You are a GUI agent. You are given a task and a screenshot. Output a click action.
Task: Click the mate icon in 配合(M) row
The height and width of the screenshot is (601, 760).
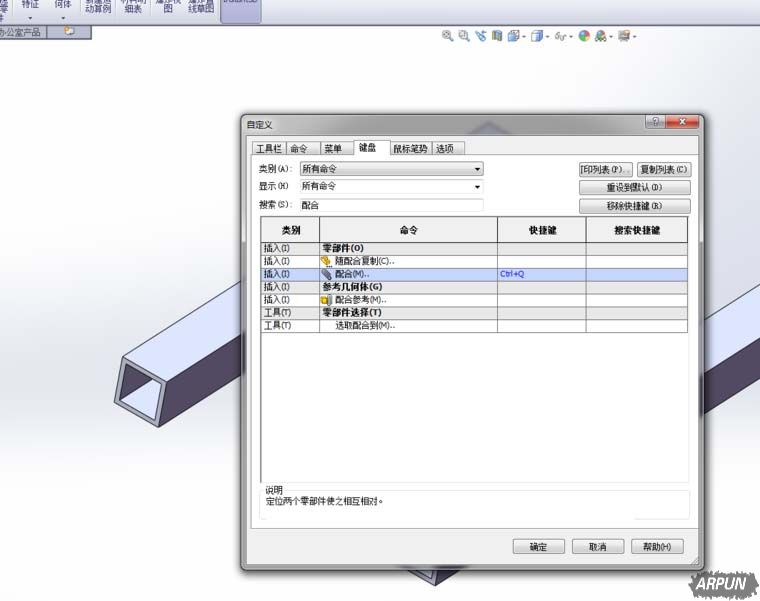pos(327,274)
